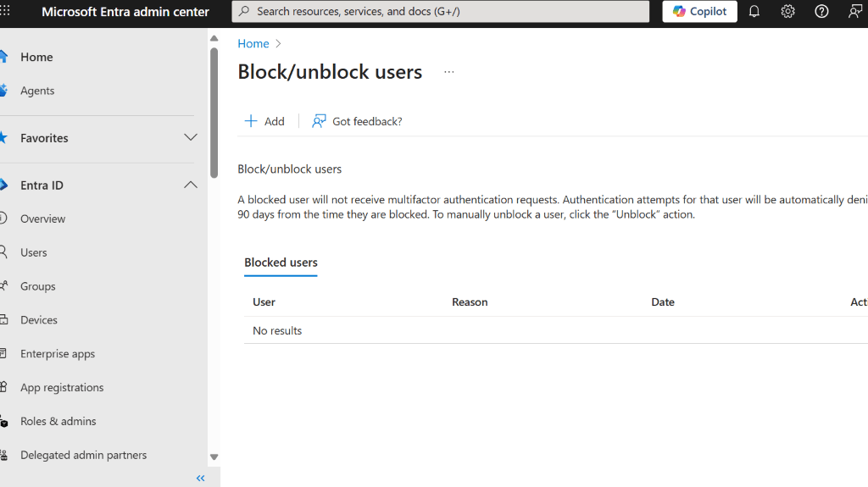Click the Devices icon in sidebar
The height and width of the screenshot is (487, 868).
click(x=3, y=320)
